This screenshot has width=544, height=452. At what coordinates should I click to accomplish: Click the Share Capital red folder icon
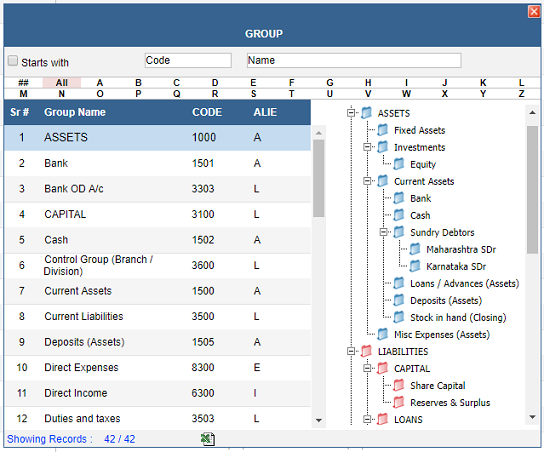point(399,385)
